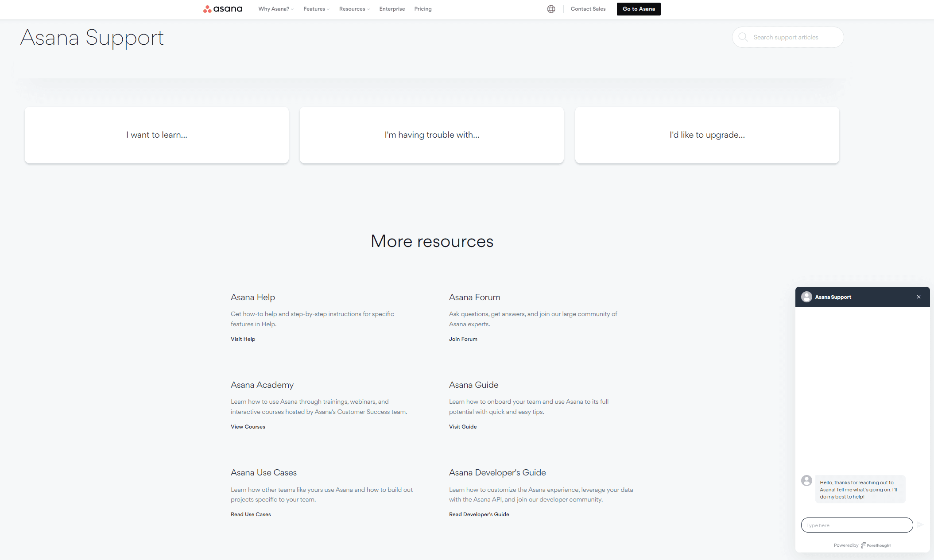Click the search magnifier icon
The height and width of the screenshot is (560, 934).
point(743,37)
